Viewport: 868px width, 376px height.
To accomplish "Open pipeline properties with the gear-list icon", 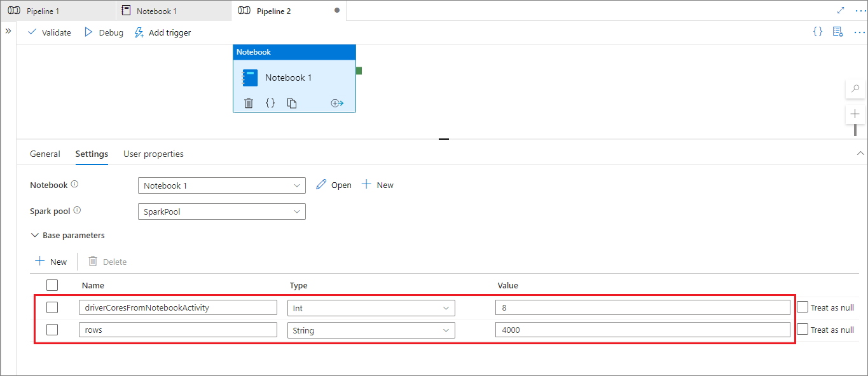I will 837,32.
